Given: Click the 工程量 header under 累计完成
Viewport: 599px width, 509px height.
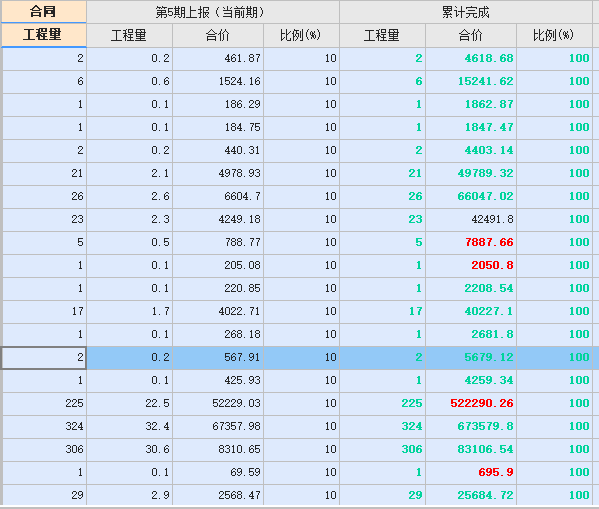Looking at the screenshot, I should (x=382, y=36).
